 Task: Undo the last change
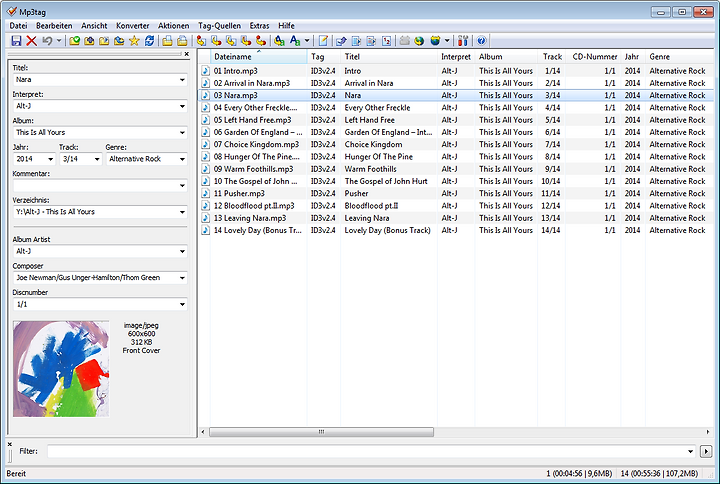point(47,41)
